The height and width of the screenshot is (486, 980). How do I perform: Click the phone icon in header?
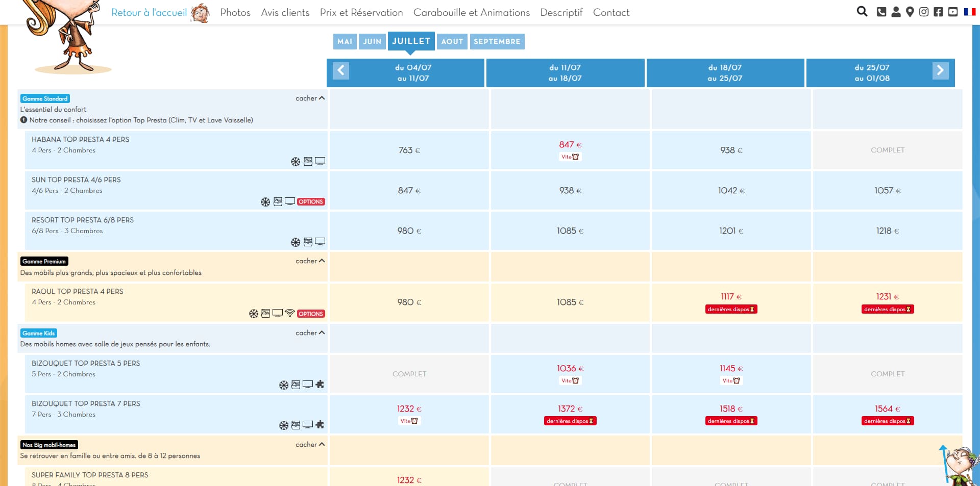point(881,12)
